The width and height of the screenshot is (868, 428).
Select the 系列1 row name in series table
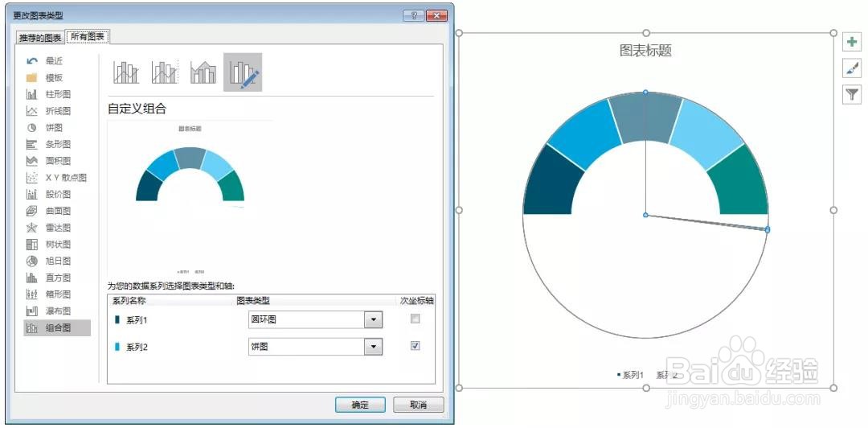click(x=137, y=320)
